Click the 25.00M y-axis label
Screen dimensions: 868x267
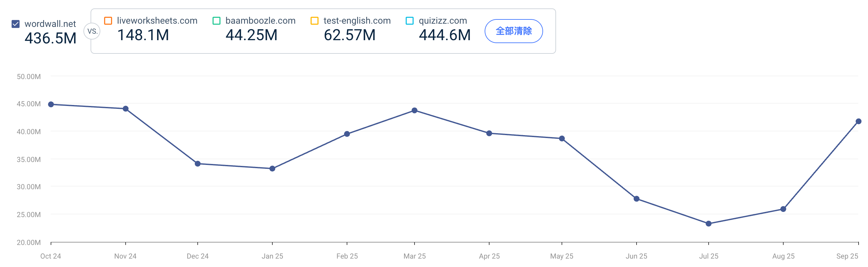pos(29,215)
